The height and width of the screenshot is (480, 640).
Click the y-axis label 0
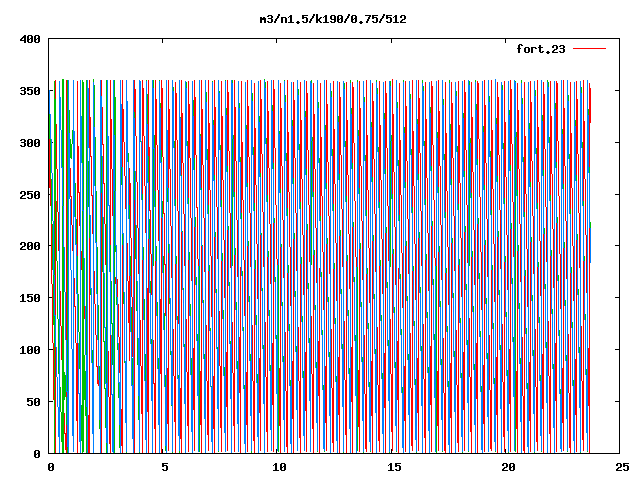click(x=37, y=454)
